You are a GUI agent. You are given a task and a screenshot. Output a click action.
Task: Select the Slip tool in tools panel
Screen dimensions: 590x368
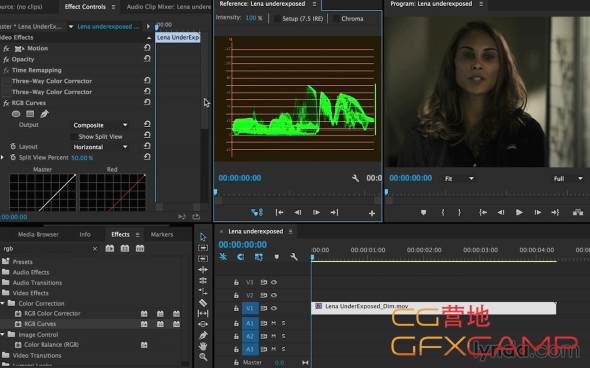(x=203, y=313)
